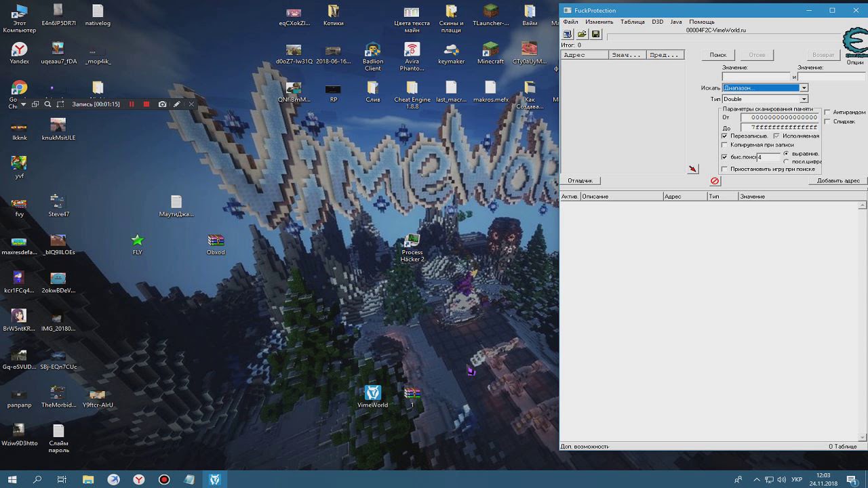This screenshot has width=868, height=488.
Task: Open the Cheat Engine logo options
Action: (x=855, y=43)
